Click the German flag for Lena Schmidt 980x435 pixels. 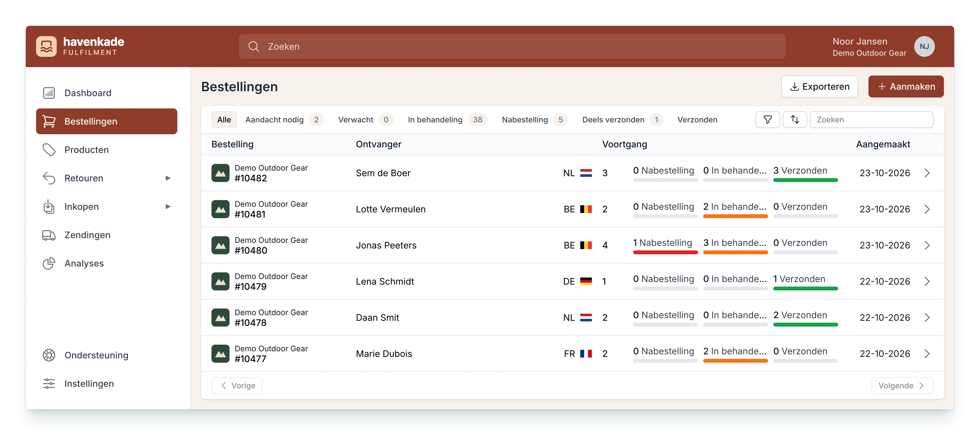pyautogui.click(x=586, y=281)
